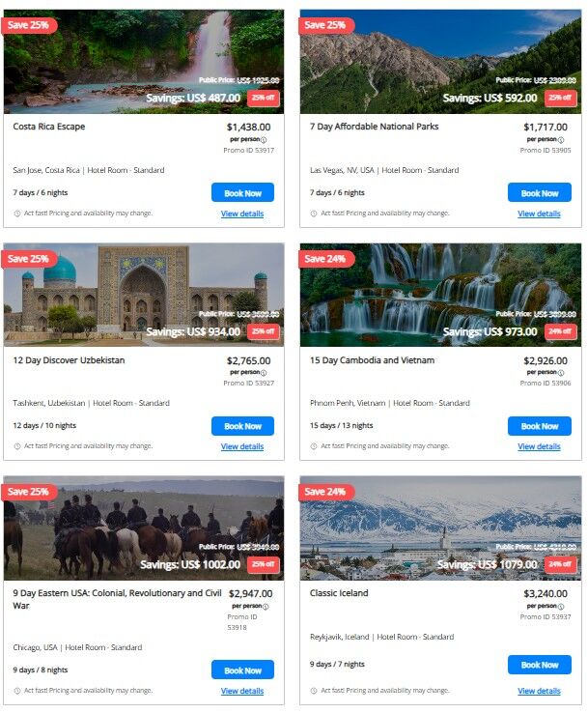Image resolution: width=588 pixels, height=713 pixels.
Task: Open View details for Uzbekistan tour
Action: (242, 446)
